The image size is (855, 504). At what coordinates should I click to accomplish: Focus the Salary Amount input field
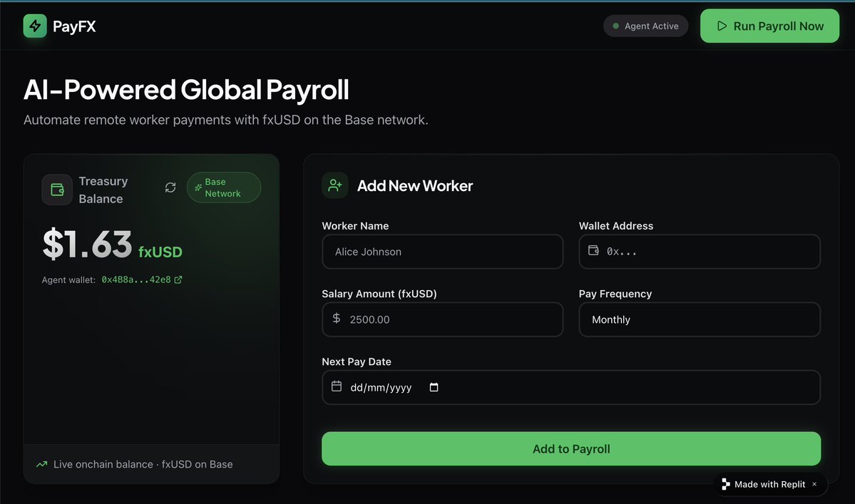point(442,319)
